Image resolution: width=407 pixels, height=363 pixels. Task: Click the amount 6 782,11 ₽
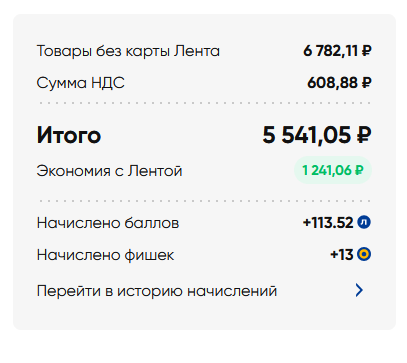337,51
